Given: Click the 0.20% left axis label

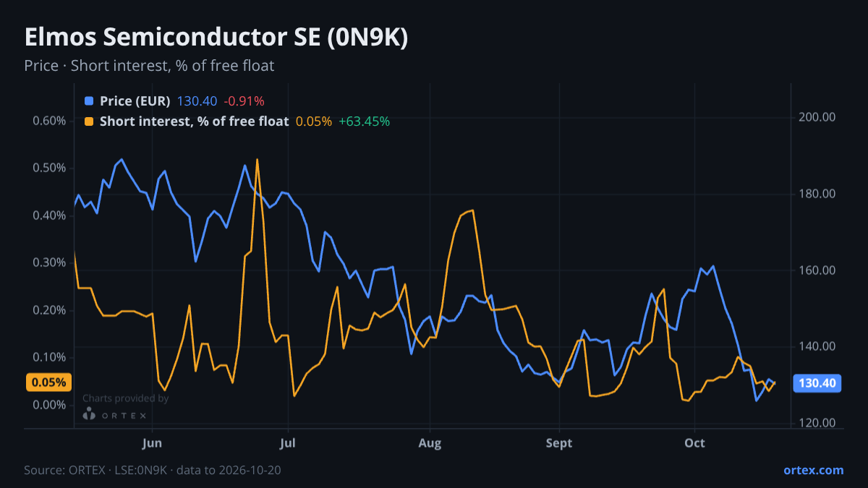Looking at the screenshot, I should (x=49, y=310).
